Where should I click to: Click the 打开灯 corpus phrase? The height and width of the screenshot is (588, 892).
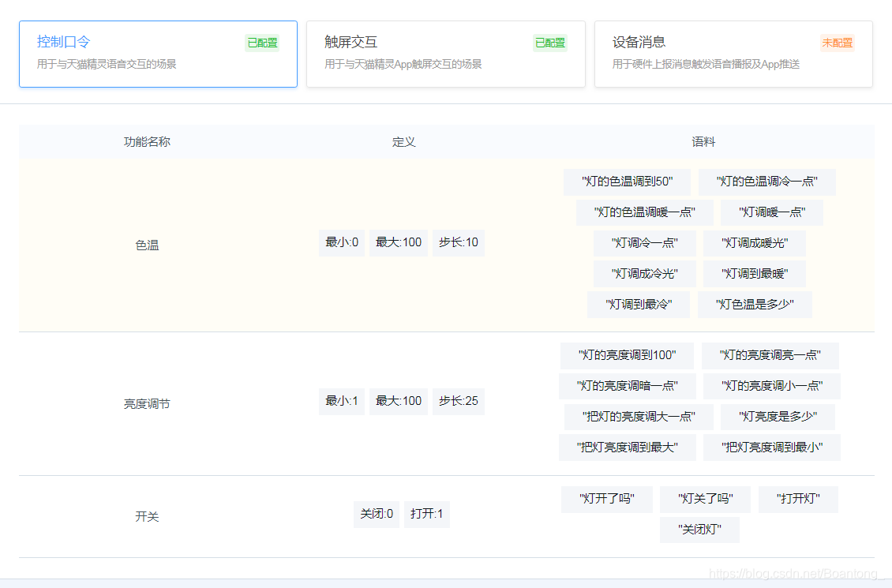pos(798,499)
